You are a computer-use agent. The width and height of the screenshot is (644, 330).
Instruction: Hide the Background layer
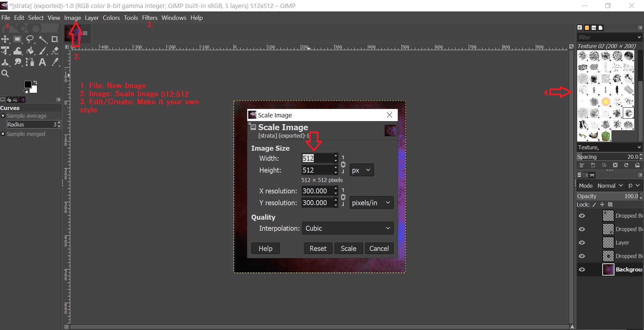[x=582, y=269]
